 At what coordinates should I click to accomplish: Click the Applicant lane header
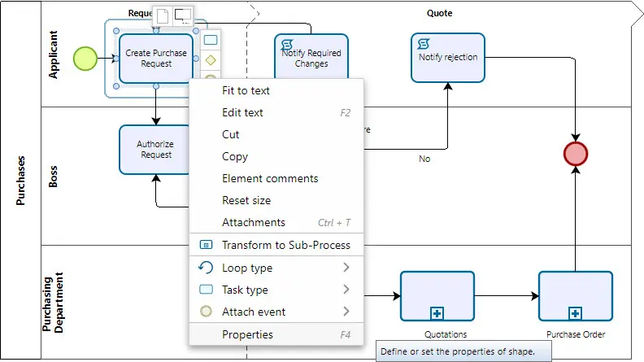(54, 55)
